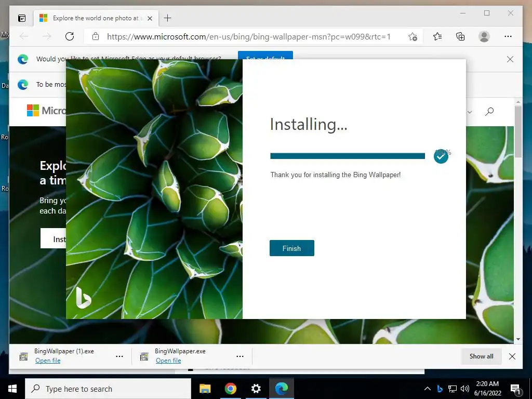
Task: Open more options for BingWallpaper.exe download
Action: click(x=240, y=356)
